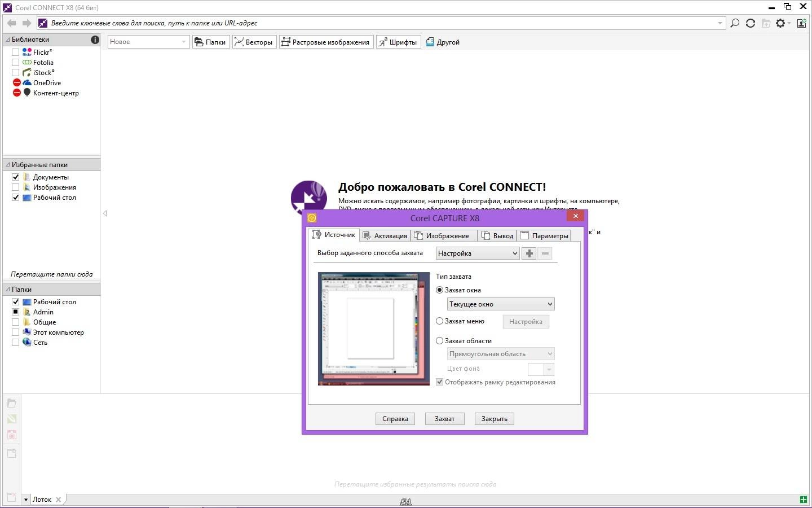Switch to the Источник tab
Image resolution: width=812 pixels, height=508 pixels.
334,235
